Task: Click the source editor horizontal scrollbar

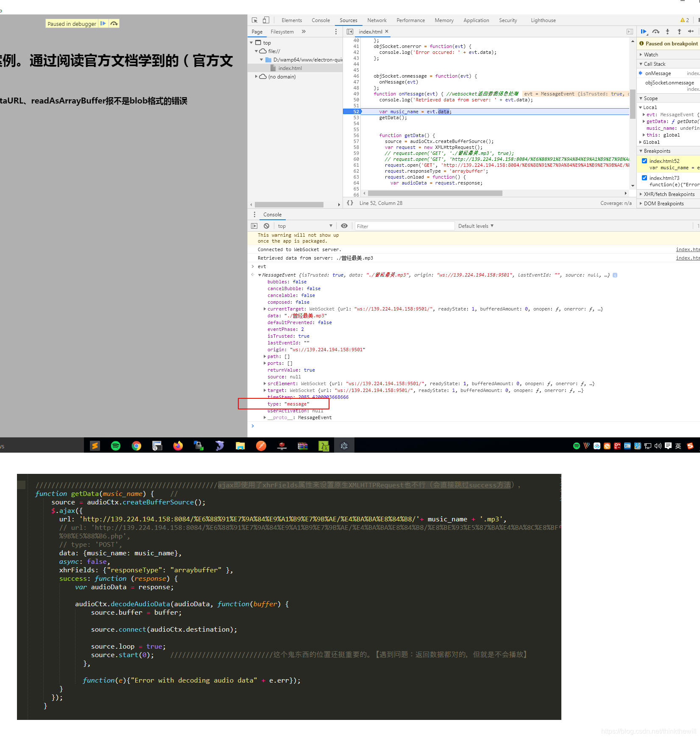Action: (x=435, y=193)
